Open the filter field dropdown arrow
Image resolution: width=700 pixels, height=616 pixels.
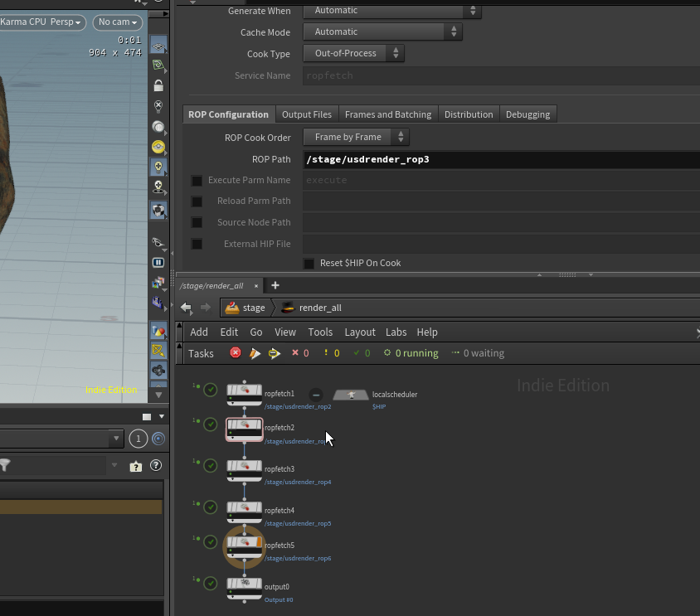click(x=114, y=465)
